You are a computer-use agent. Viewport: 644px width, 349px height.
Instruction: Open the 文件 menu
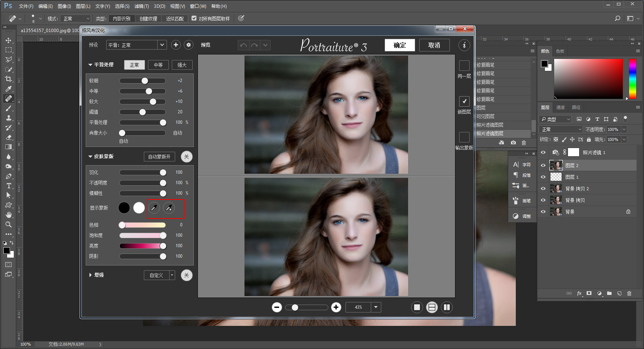pyautogui.click(x=26, y=6)
